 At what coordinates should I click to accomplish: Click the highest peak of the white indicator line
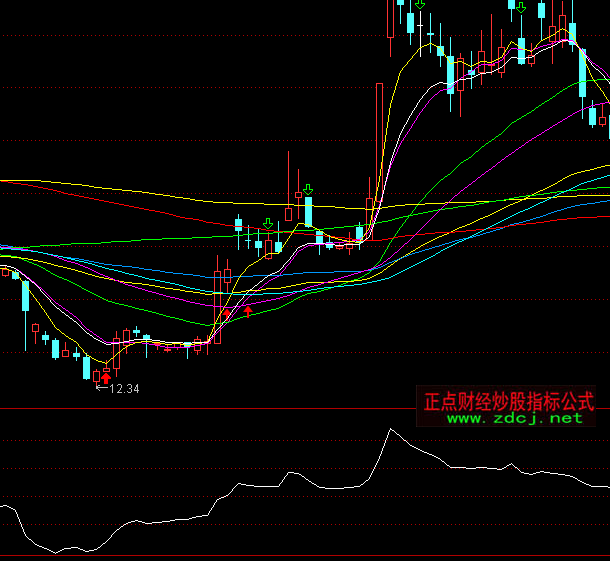tap(389, 430)
